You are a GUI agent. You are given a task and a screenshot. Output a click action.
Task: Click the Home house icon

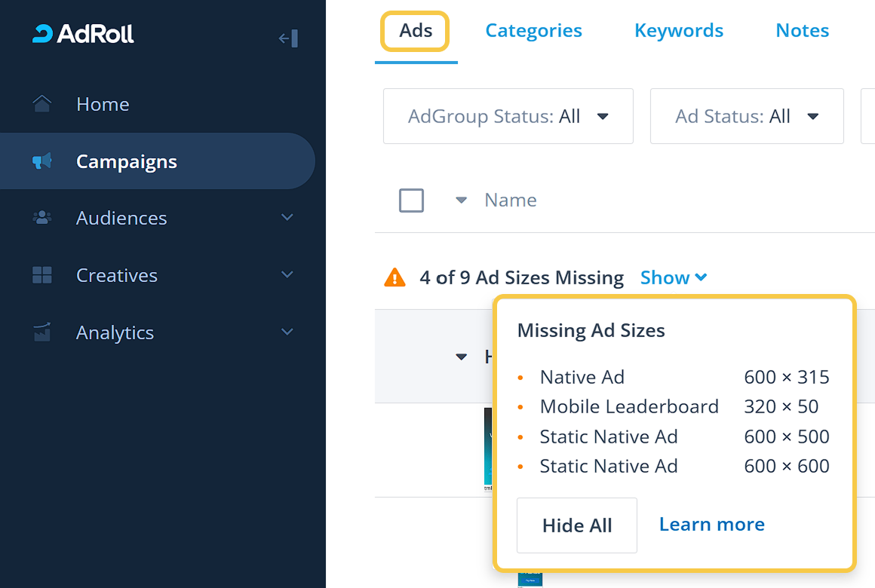point(42,104)
